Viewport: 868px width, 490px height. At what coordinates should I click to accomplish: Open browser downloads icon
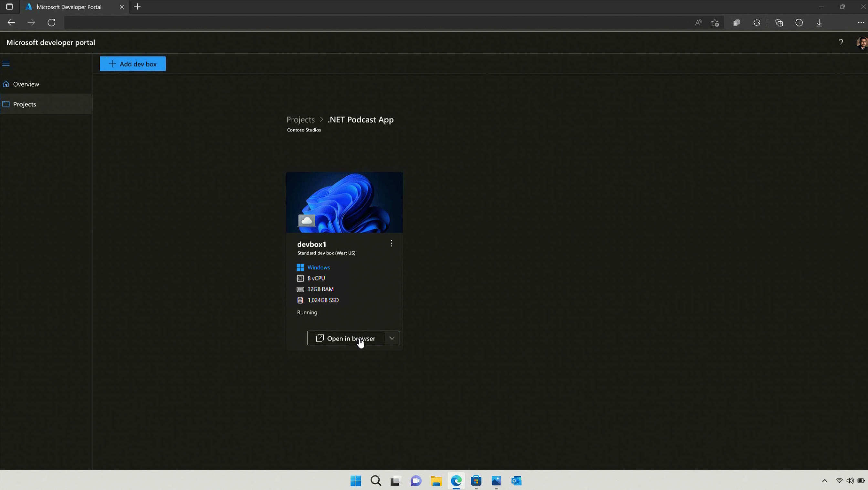(819, 23)
